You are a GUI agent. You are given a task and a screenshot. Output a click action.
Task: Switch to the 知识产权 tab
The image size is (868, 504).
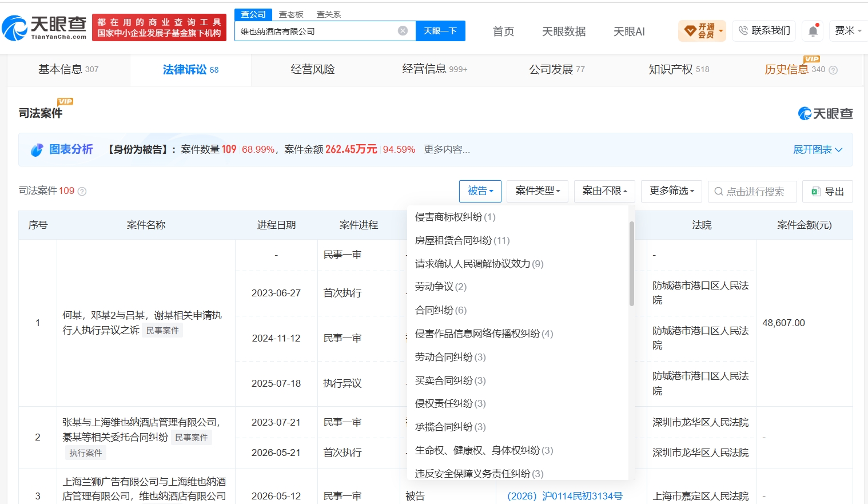tap(679, 70)
